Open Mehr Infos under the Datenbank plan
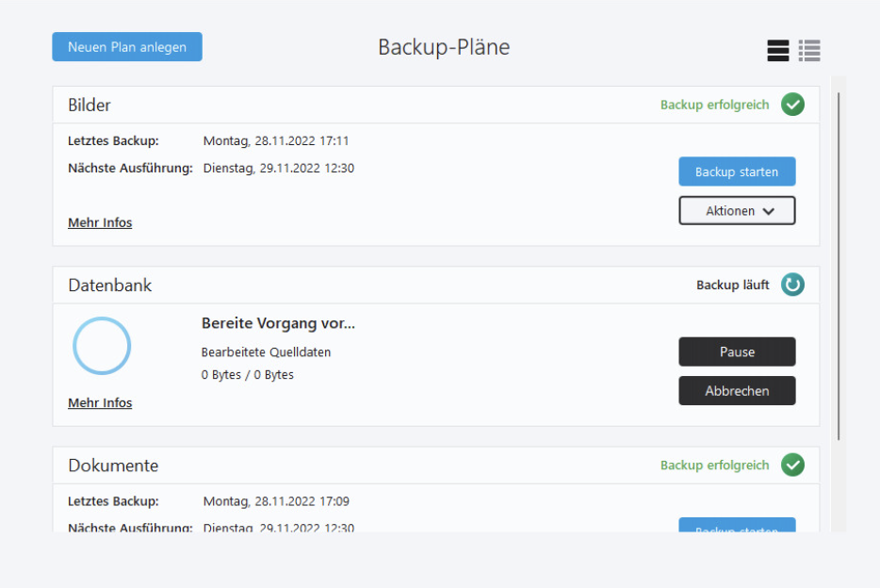Image resolution: width=880 pixels, height=588 pixels. [99, 402]
